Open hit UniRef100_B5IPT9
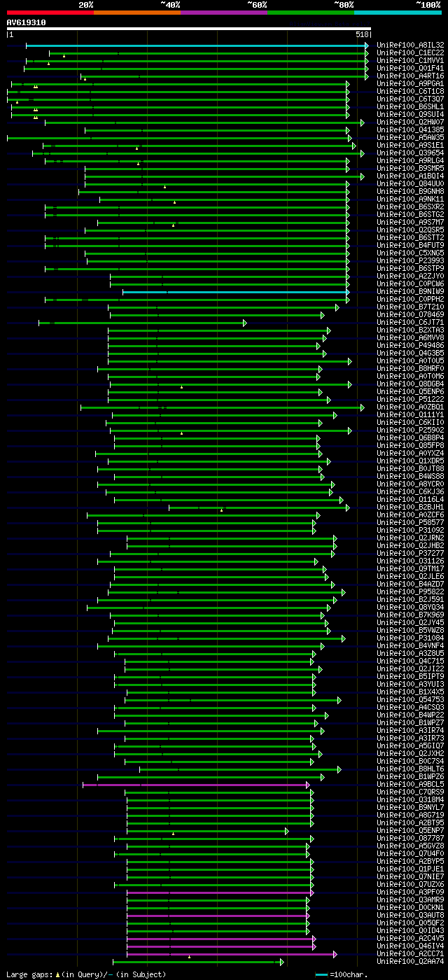 click(x=410, y=677)
